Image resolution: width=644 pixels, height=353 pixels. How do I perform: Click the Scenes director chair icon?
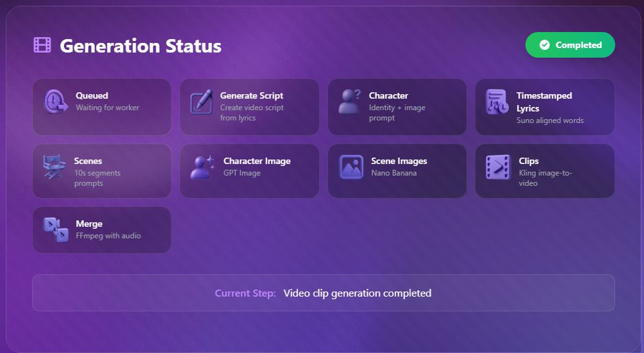54,166
